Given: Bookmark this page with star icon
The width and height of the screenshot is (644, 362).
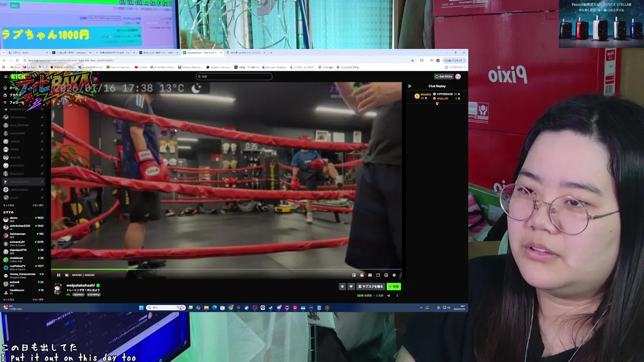Looking at the screenshot, I should coord(413,60).
